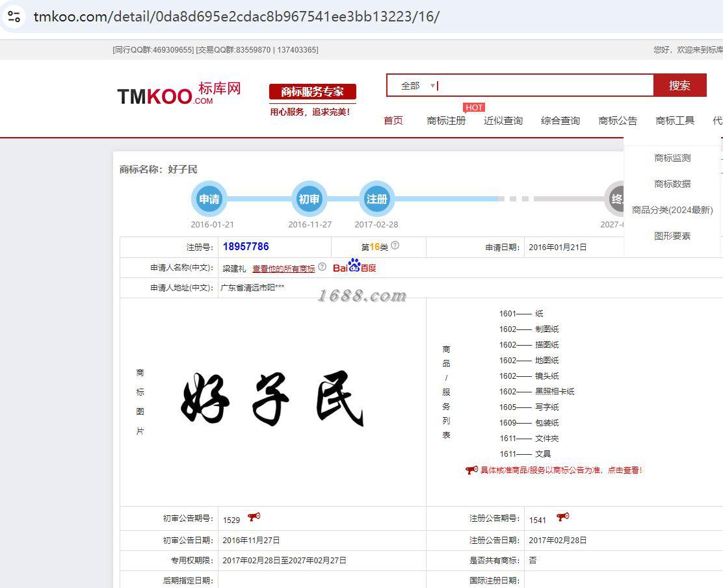Screen dimensions: 723x588
Task: Click the red 具体核准商品/服务以商标公告为准 notice link
Action: point(562,470)
